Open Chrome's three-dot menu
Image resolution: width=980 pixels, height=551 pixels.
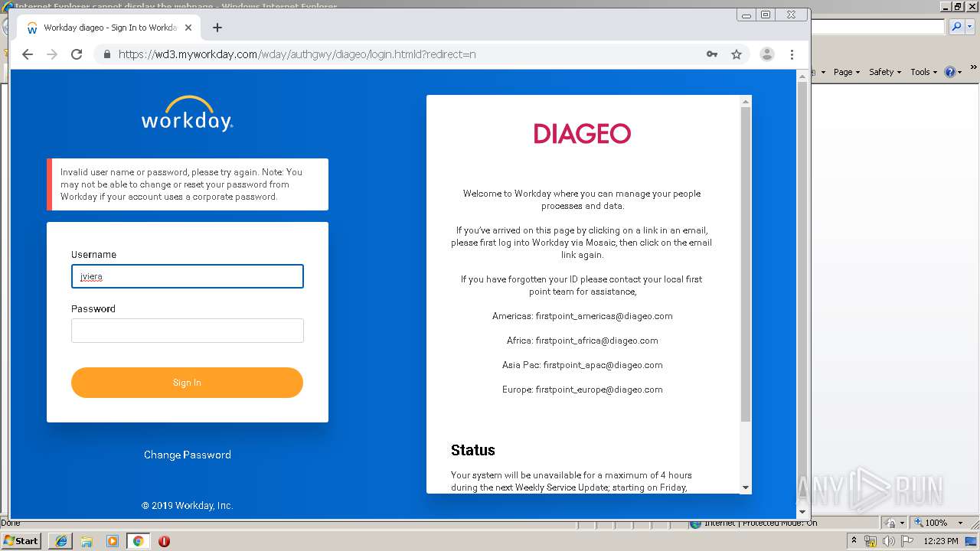pos(792,54)
